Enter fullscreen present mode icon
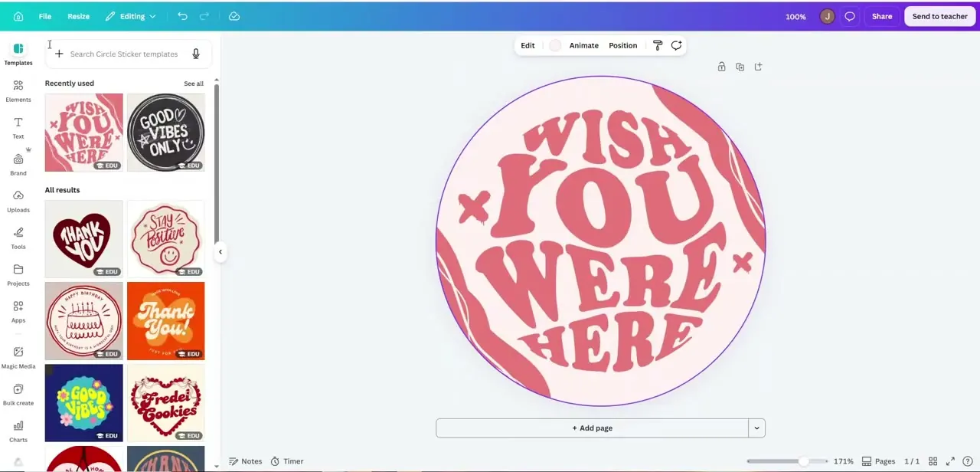 pos(950,461)
